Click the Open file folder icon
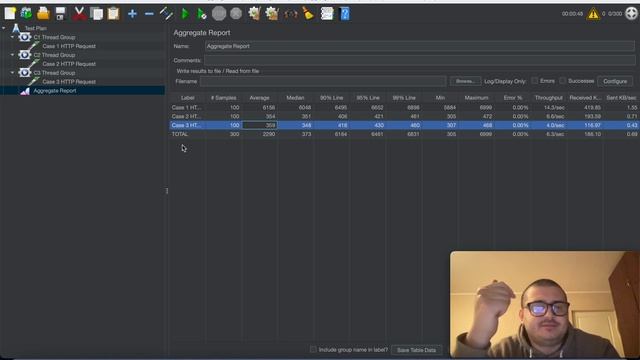This screenshot has height=360, width=640. [x=43, y=13]
